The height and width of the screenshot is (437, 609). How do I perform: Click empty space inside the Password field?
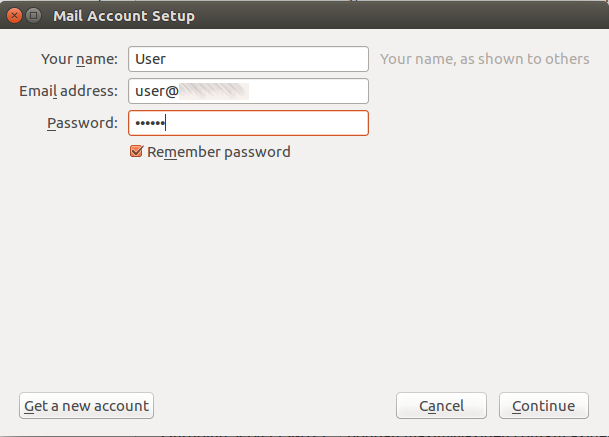click(x=270, y=123)
